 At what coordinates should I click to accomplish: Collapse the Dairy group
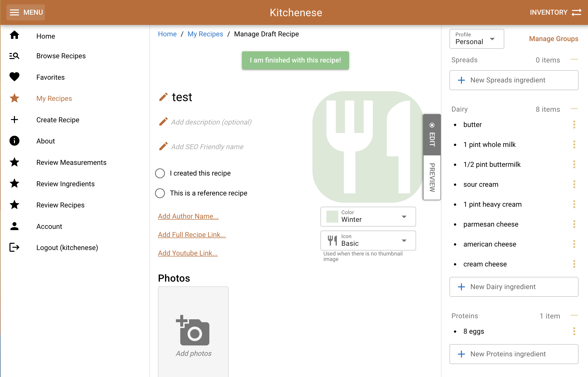tap(574, 109)
